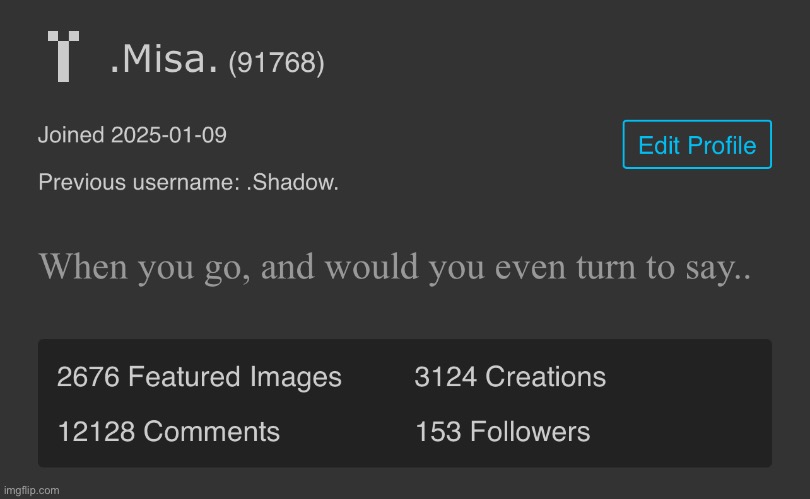Open the .Misa. username heading
This screenshot has width=810, height=499.
tap(164, 59)
